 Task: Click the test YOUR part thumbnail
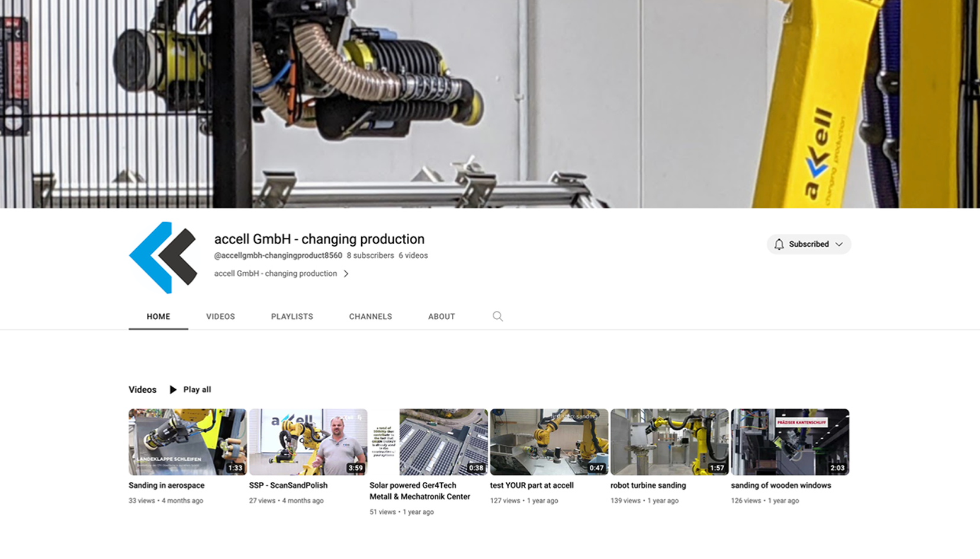[x=549, y=442]
